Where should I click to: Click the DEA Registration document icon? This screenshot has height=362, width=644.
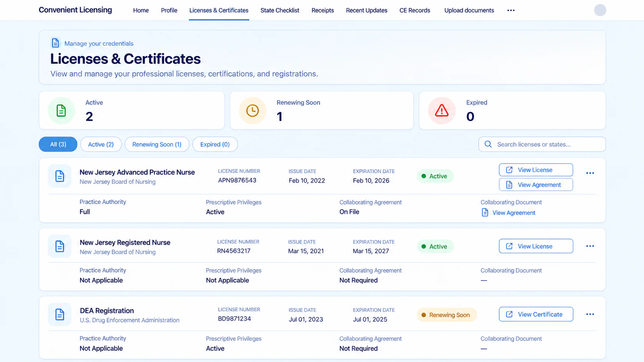60,314
